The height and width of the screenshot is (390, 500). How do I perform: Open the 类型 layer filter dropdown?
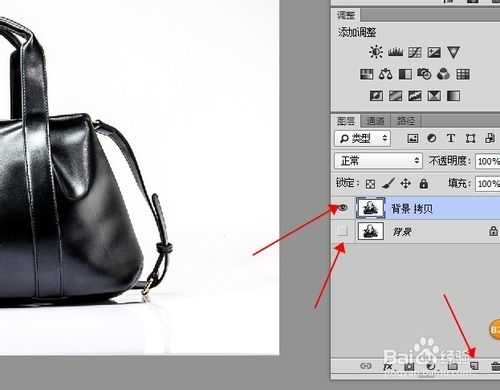pos(363,138)
